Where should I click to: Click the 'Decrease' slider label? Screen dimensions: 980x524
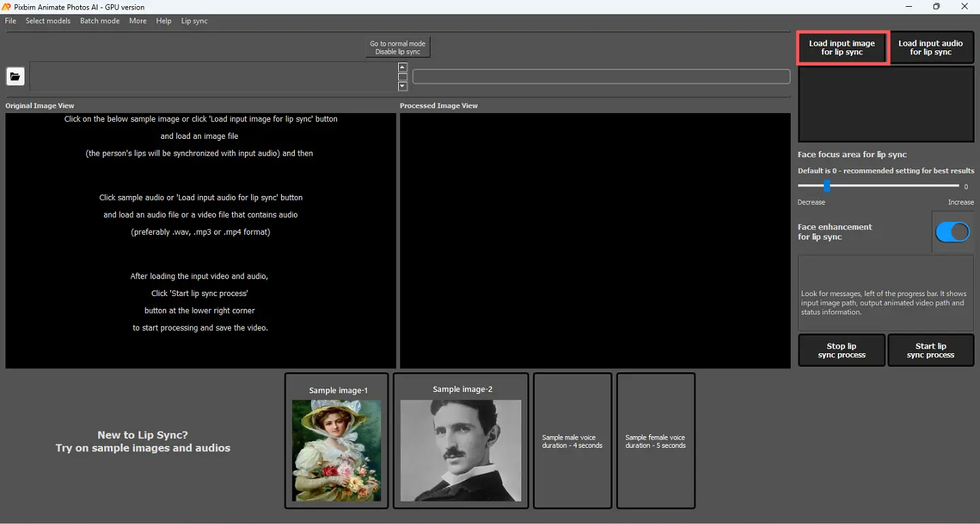tap(811, 202)
